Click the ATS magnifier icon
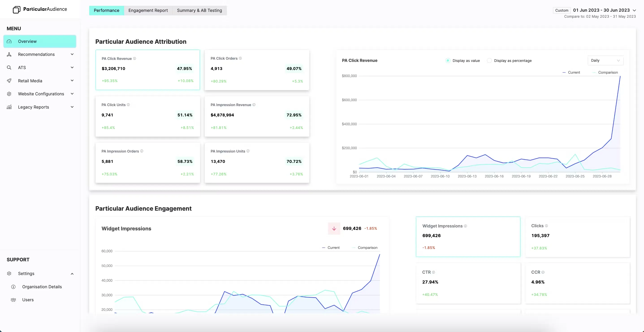644x332 pixels. point(9,68)
